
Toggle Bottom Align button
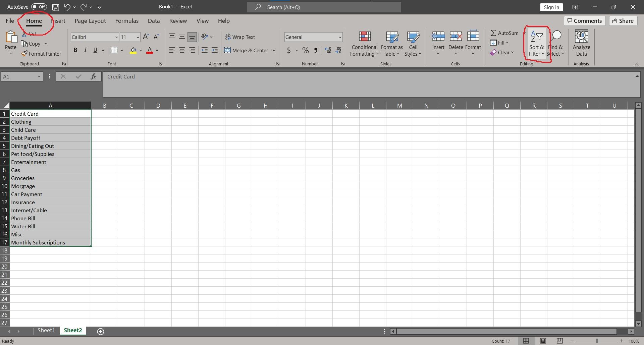pyautogui.click(x=192, y=37)
